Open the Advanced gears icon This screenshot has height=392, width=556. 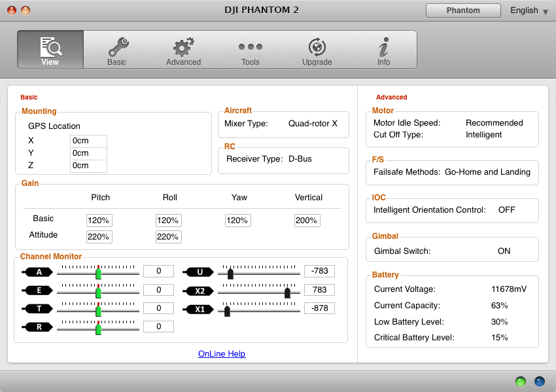(183, 47)
